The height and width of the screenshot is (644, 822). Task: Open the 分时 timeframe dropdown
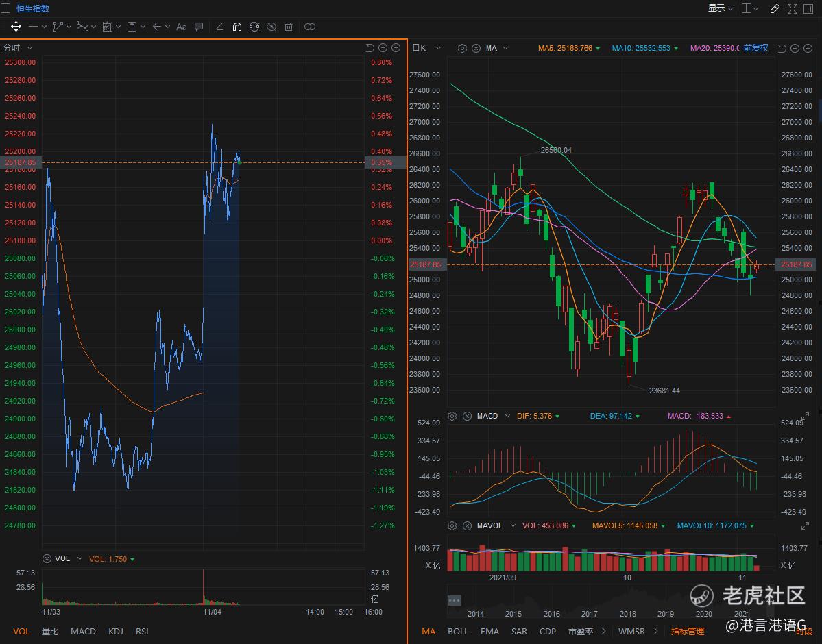click(x=19, y=48)
